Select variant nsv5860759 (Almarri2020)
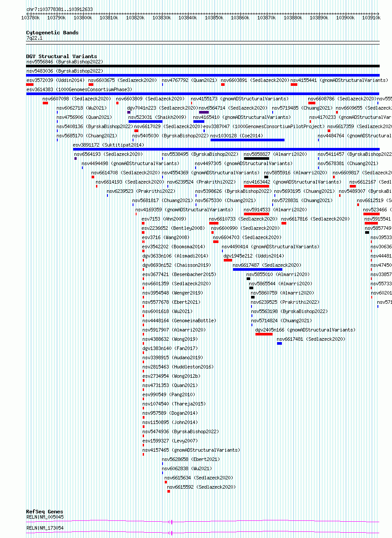The height and width of the screenshot is (538, 392). 282,293
